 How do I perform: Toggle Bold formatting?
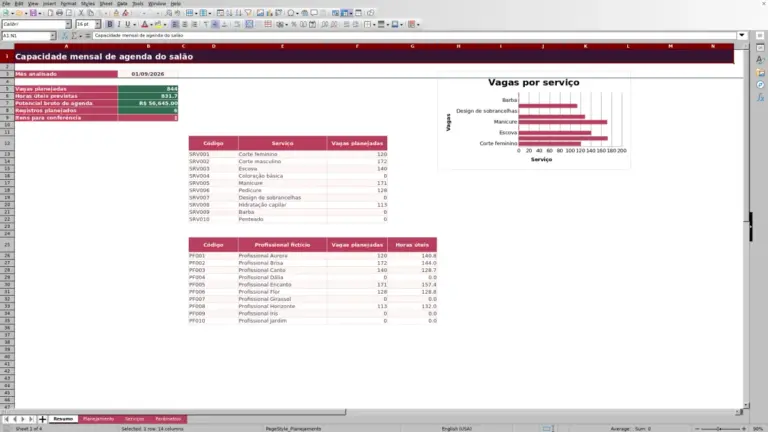point(110,24)
